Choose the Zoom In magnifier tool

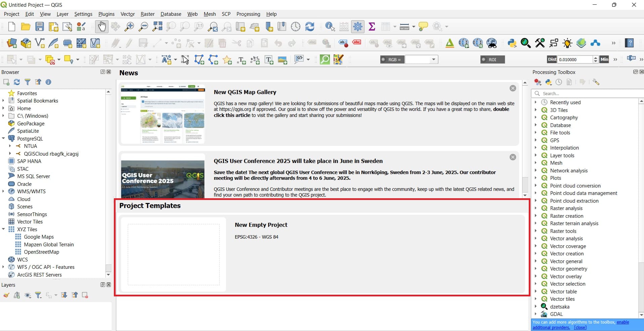(x=129, y=27)
